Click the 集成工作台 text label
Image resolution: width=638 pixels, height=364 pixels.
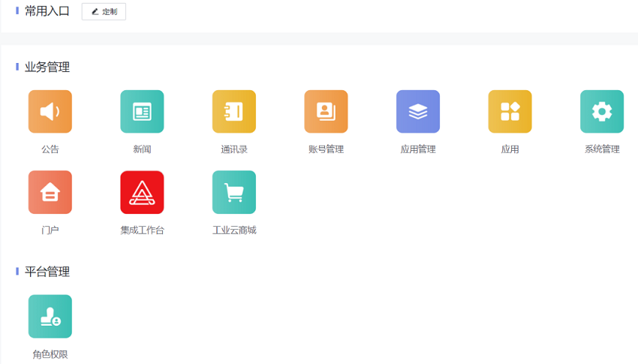coord(142,230)
